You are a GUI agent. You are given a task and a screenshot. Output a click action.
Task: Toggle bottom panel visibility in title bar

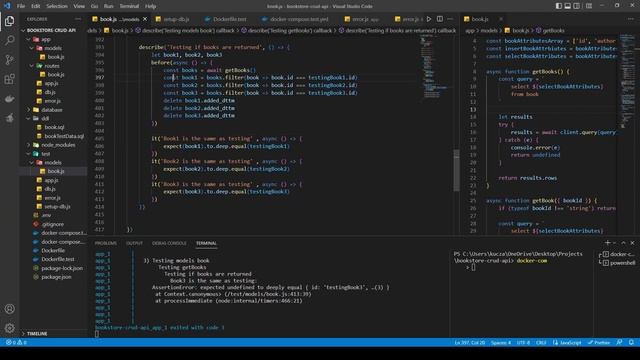click(x=568, y=6)
